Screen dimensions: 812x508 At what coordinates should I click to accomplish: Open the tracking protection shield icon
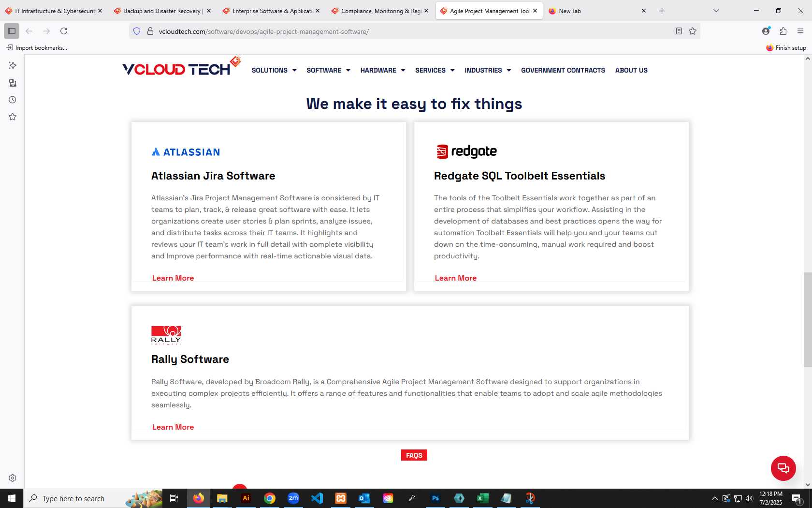137,31
